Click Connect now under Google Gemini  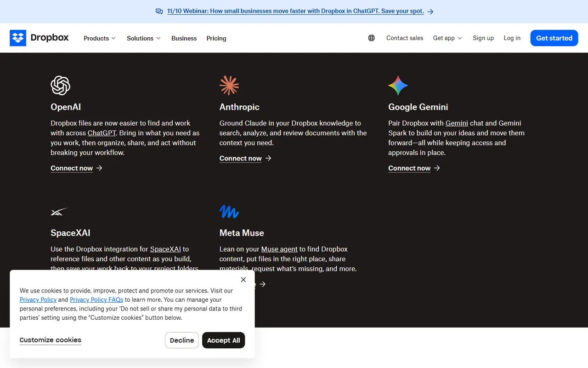409,168
